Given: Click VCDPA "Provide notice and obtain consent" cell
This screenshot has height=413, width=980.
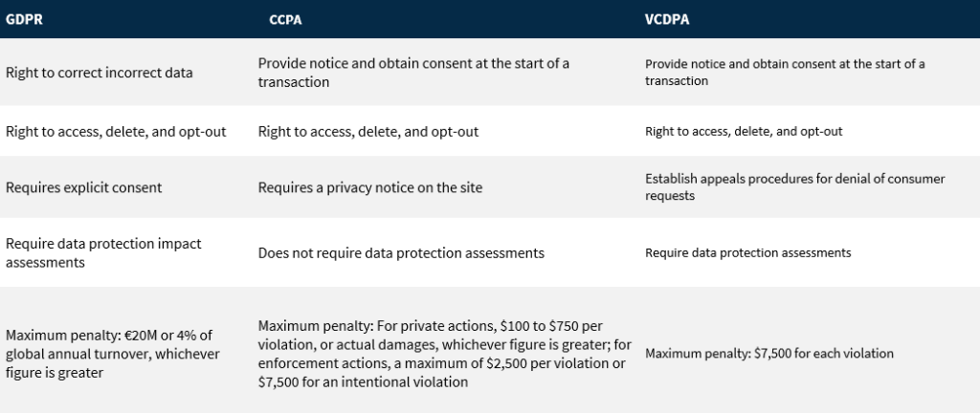Looking at the screenshot, I should point(785,73).
